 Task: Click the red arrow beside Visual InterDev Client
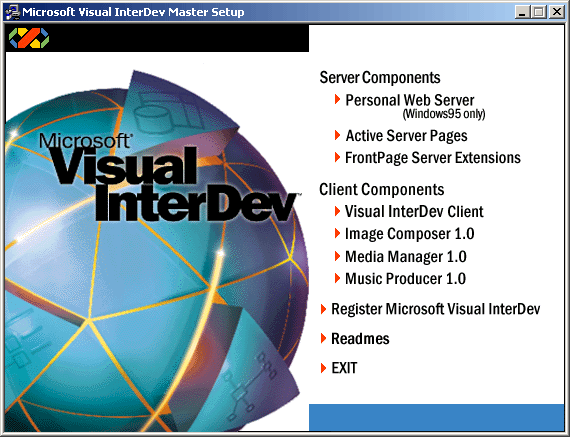click(337, 211)
